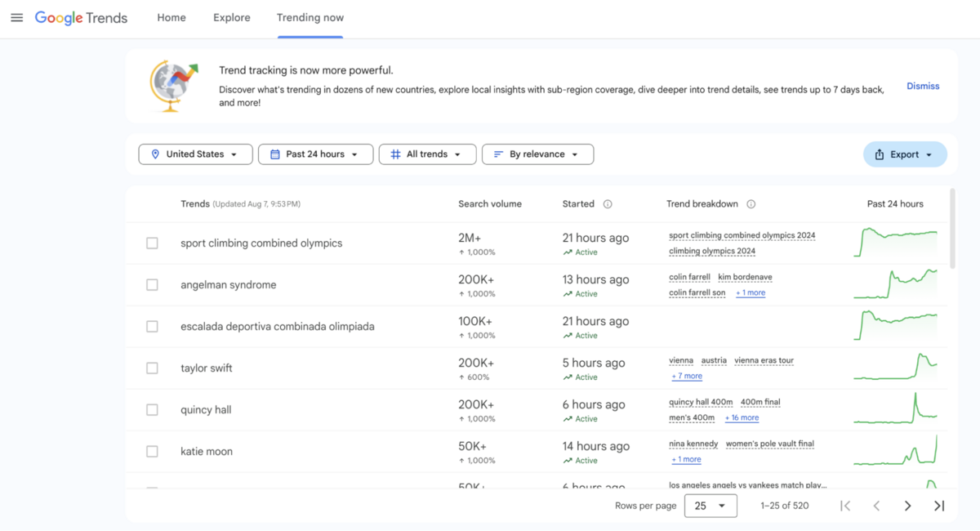Click the globe illustration in the banner

173,86
